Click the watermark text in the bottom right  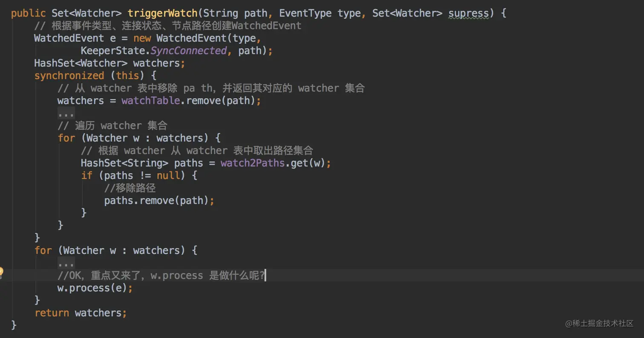tap(600, 324)
